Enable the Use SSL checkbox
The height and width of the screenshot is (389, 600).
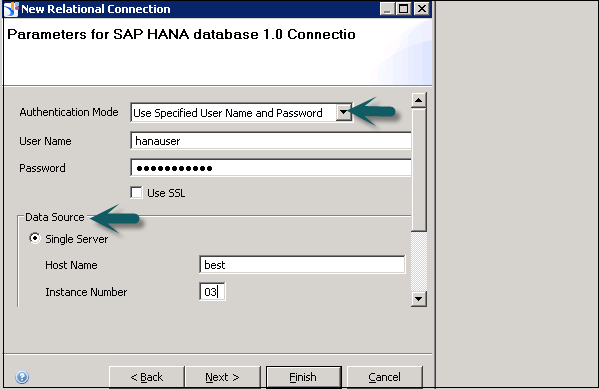pos(136,192)
